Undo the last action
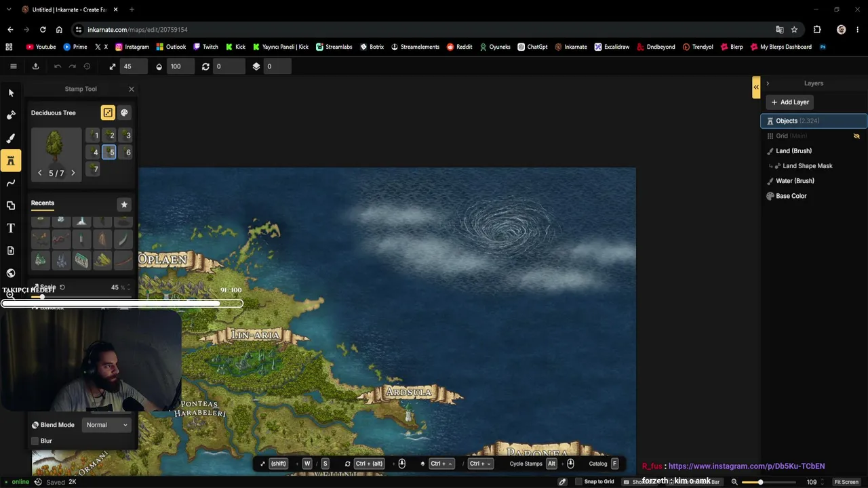 [58, 66]
